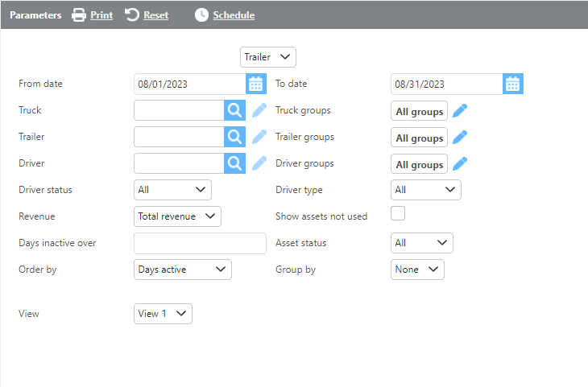Expand the Order by Days active dropdown
588x387 pixels.
click(x=183, y=270)
